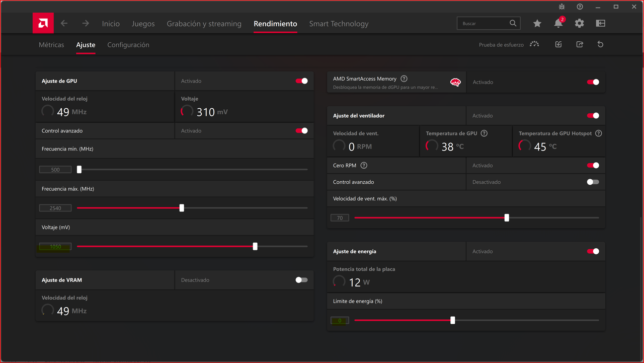Click the fan speed value box 70
Image resolution: width=644 pixels, height=363 pixels.
tap(340, 218)
